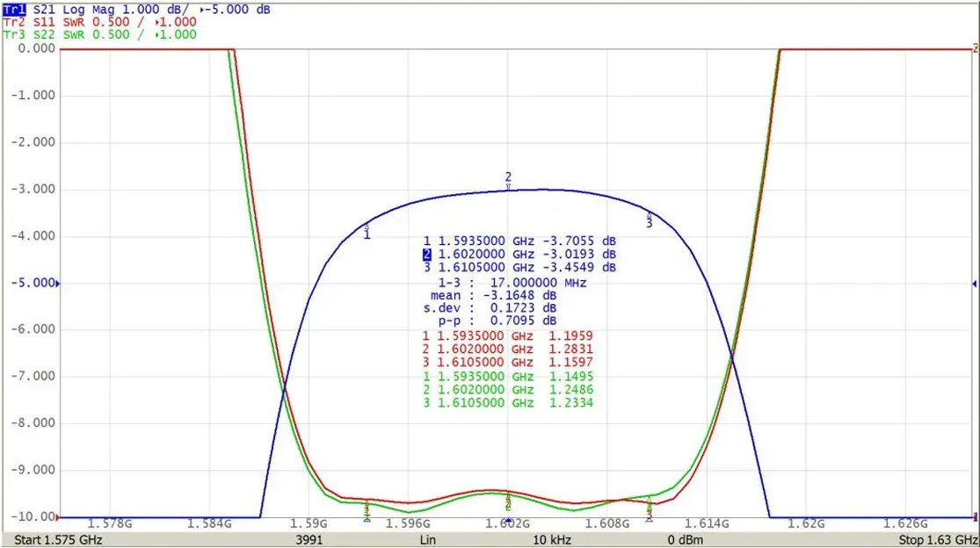Click the -10.00 bottom scale label
This screenshot has height=548, width=980.
coord(33,516)
